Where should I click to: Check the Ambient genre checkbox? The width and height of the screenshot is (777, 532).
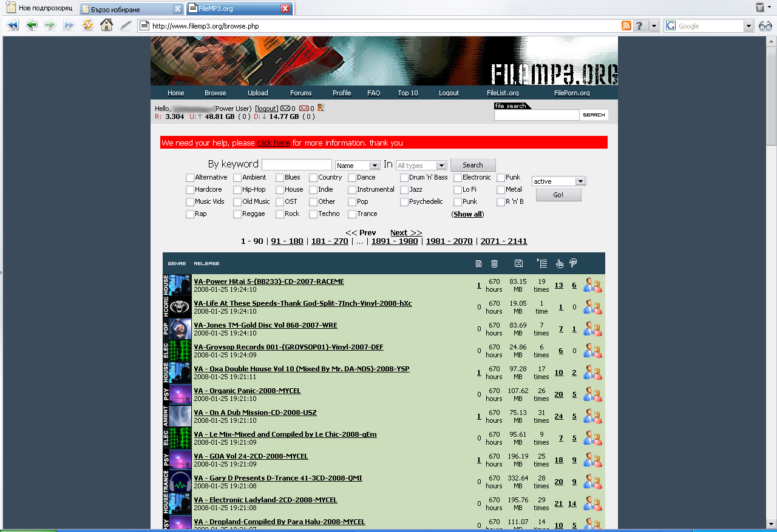[237, 178]
